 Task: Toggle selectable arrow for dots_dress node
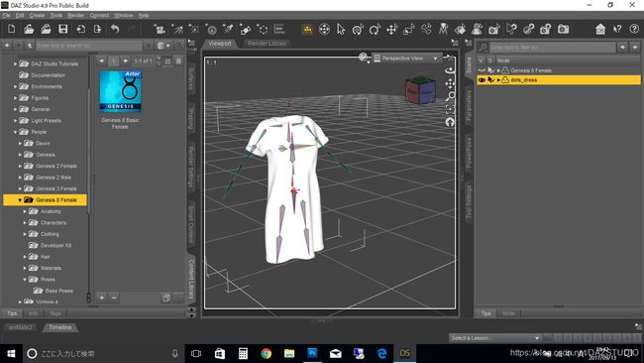(x=490, y=80)
